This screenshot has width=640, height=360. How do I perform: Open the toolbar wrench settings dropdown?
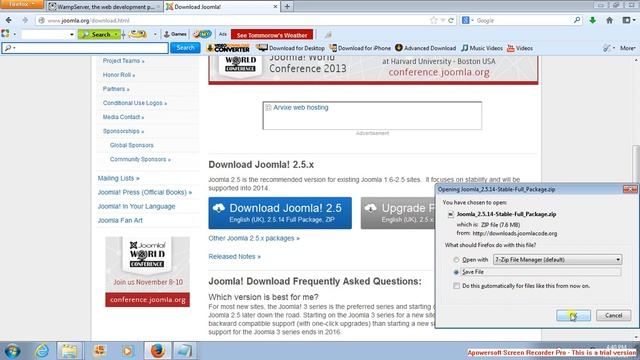point(609,48)
